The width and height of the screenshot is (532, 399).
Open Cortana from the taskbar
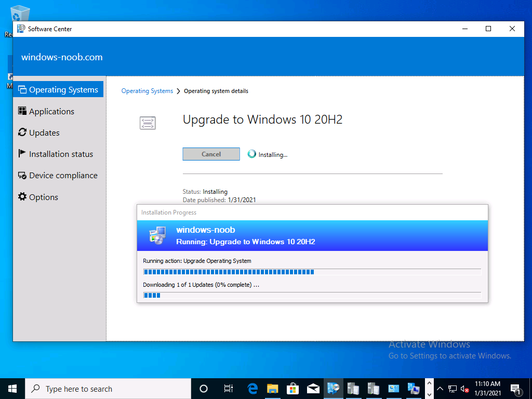[x=204, y=389]
